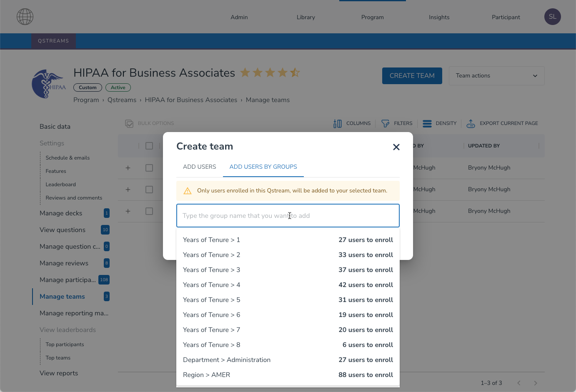Viewport: 576px width, 392px height.
Task: Open Manage reporting managers in sidebar
Action: [x=74, y=313]
